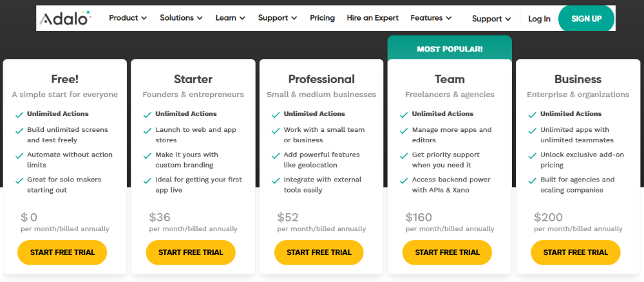The width and height of the screenshot is (644, 282).
Task: Open the Features dropdown menu
Action: pos(431,18)
